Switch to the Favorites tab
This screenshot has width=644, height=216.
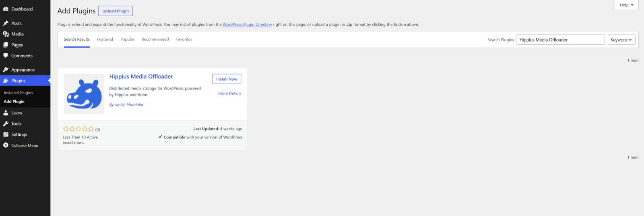tap(184, 39)
